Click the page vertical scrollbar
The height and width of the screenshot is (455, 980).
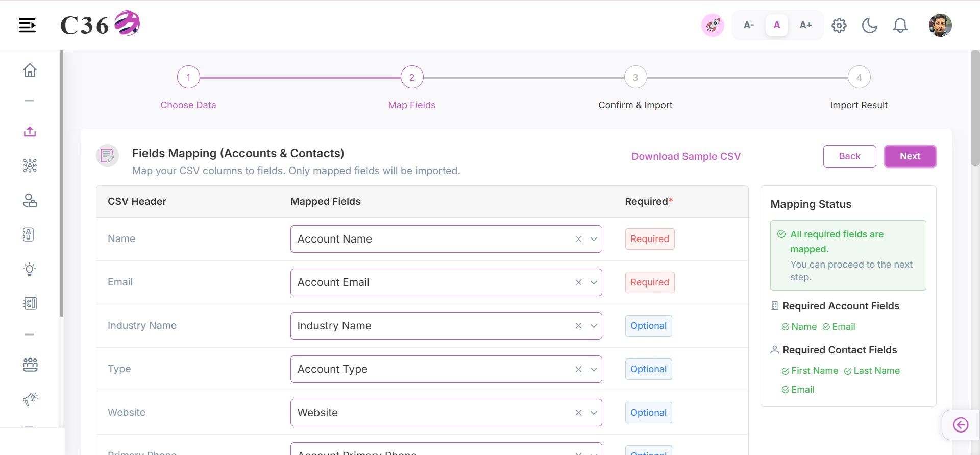click(975, 108)
